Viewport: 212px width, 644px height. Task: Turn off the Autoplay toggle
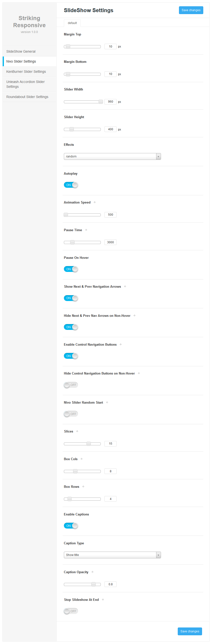[71, 185]
